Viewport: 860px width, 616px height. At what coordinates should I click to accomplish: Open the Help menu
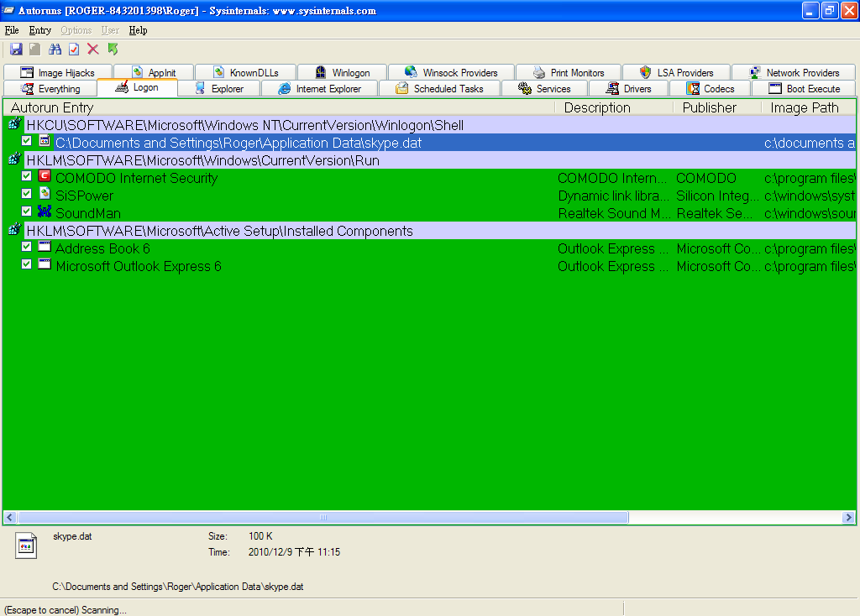[x=139, y=30]
